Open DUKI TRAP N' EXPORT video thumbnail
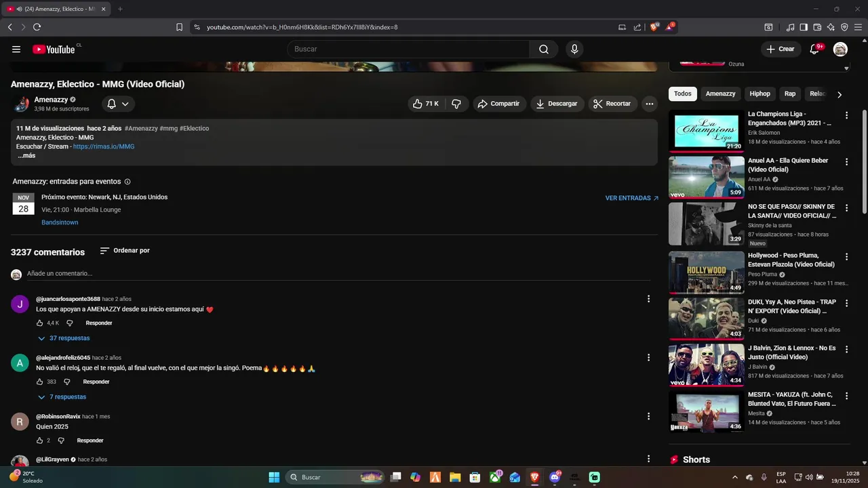This screenshot has height=488, width=868. pos(707,318)
